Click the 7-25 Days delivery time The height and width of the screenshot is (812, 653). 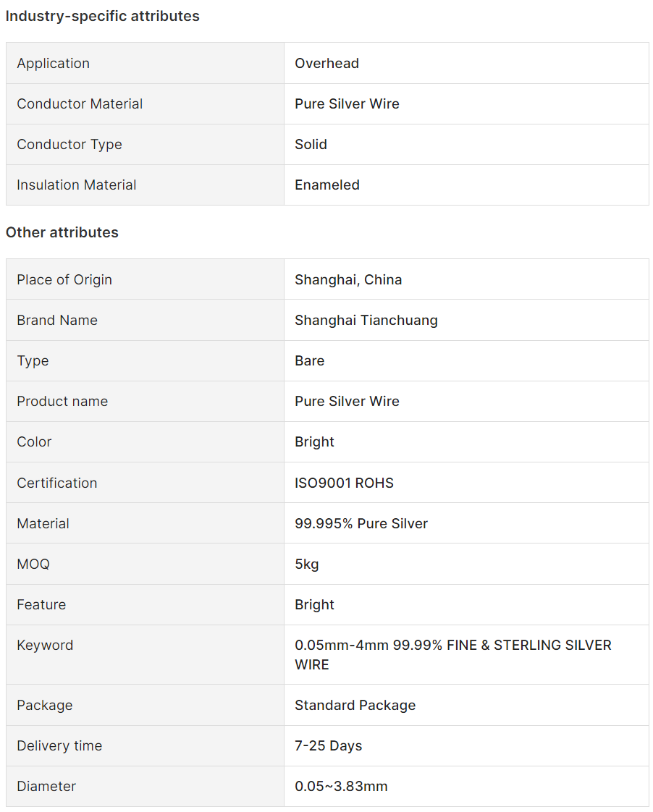(329, 745)
